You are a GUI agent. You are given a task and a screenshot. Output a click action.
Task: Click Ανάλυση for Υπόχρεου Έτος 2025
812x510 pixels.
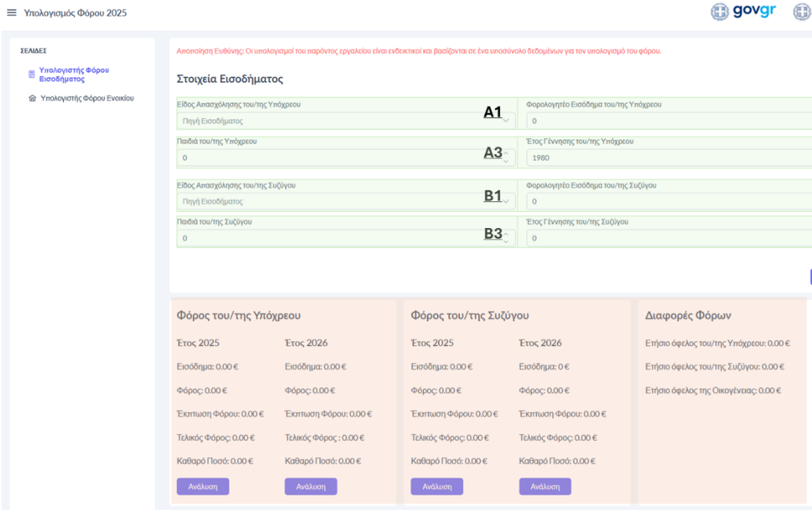203,486
